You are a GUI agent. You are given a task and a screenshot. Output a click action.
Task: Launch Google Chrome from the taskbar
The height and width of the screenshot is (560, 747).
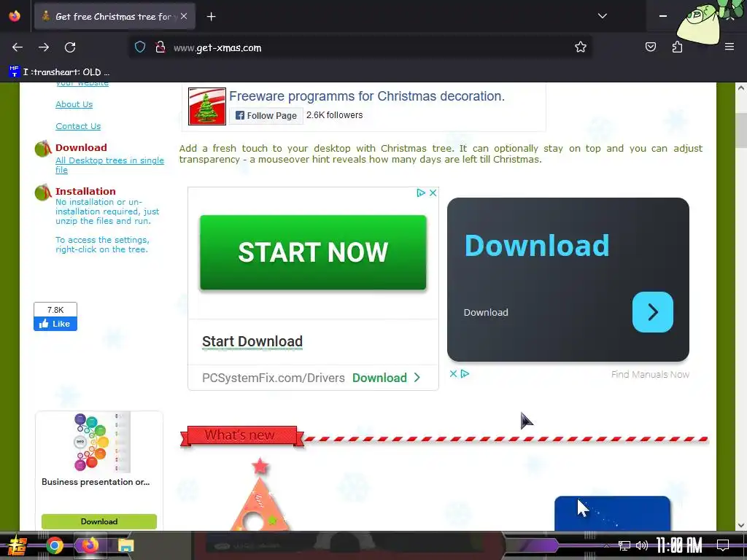click(x=54, y=545)
